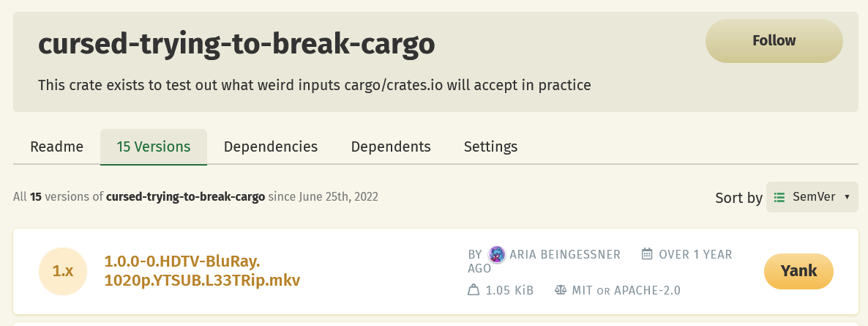Open version 1.0.0-0.HDTV-BluRay.1020p.YTSUB.L33TRip.mkv link
The width and height of the screenshot is (868, 326).
coord(202,270)
